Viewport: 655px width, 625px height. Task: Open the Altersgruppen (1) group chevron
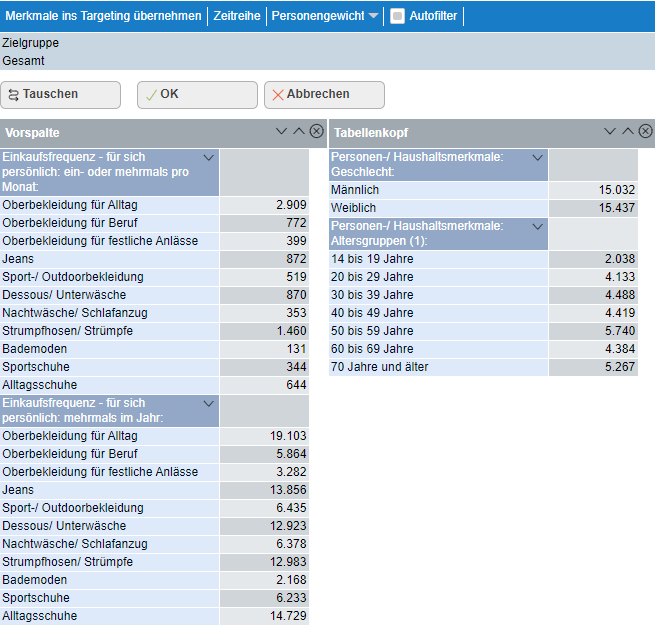(537, 227)
